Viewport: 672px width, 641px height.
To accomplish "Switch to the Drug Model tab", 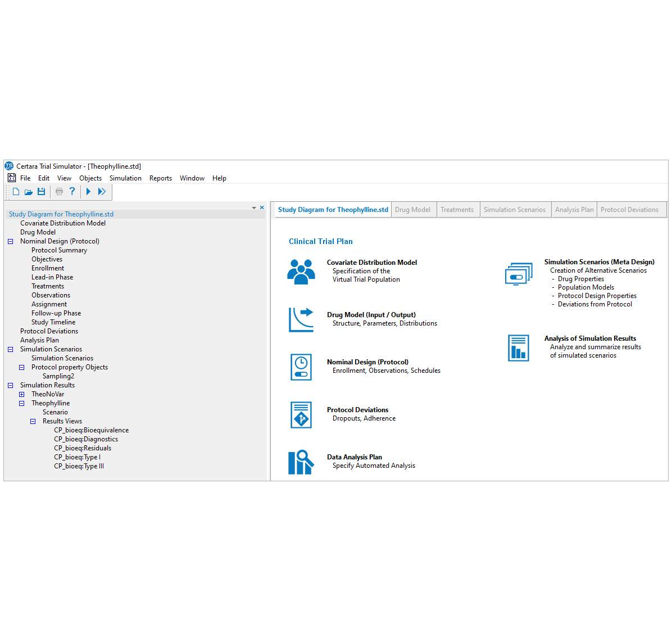I will pyautogui.click(x=413, y=210).
